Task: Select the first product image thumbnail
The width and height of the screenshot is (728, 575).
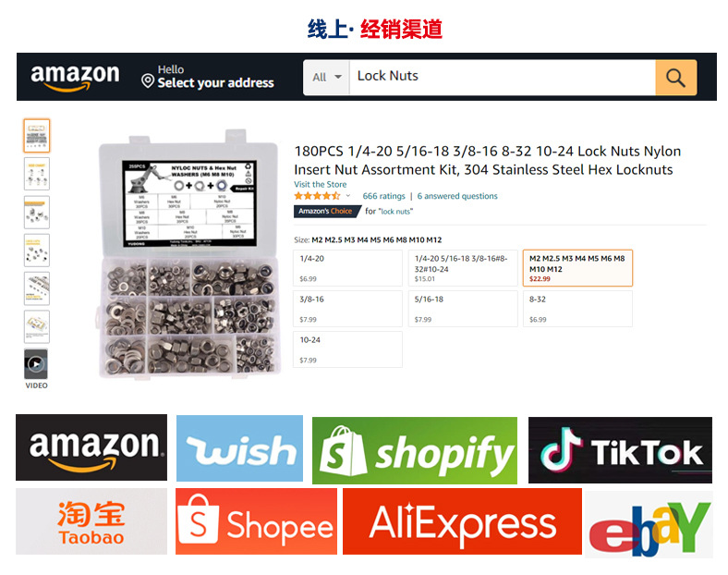Action: [37, 136]
